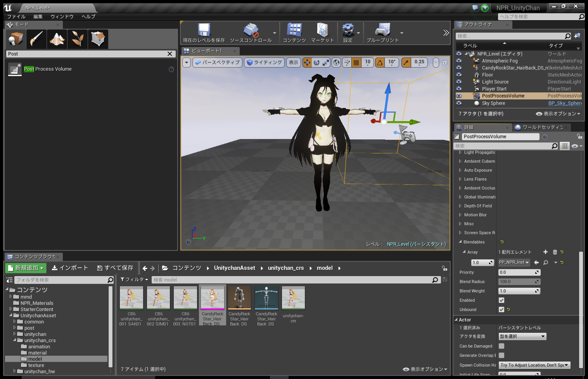Select the Foliage mode leaf icon
This screenshot has height=379, width=588.
[77, 39]
